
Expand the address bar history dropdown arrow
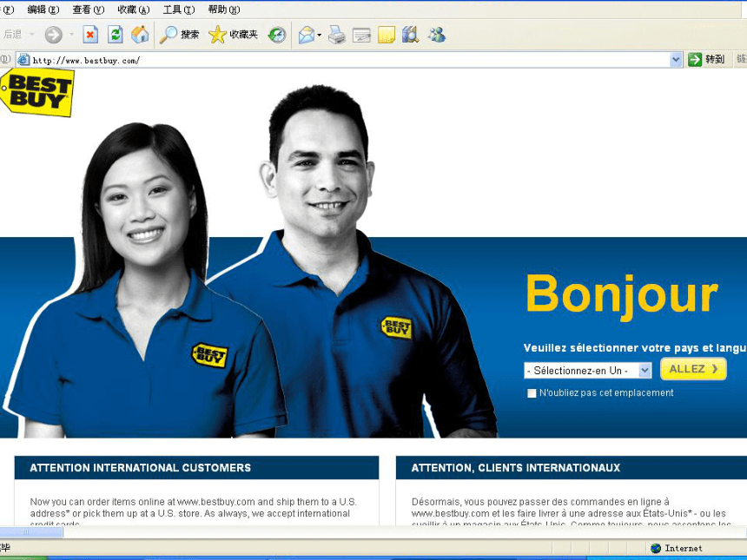pyautogui.click(x=676, y=60)
